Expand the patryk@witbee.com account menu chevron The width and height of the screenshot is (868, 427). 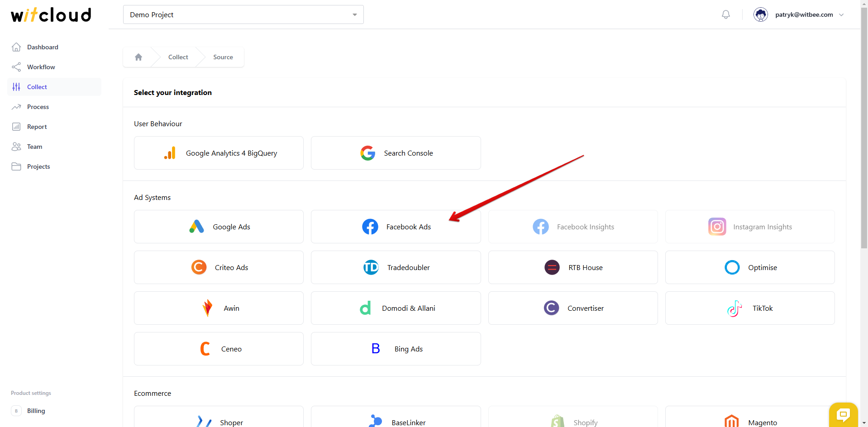click(841, 14)
